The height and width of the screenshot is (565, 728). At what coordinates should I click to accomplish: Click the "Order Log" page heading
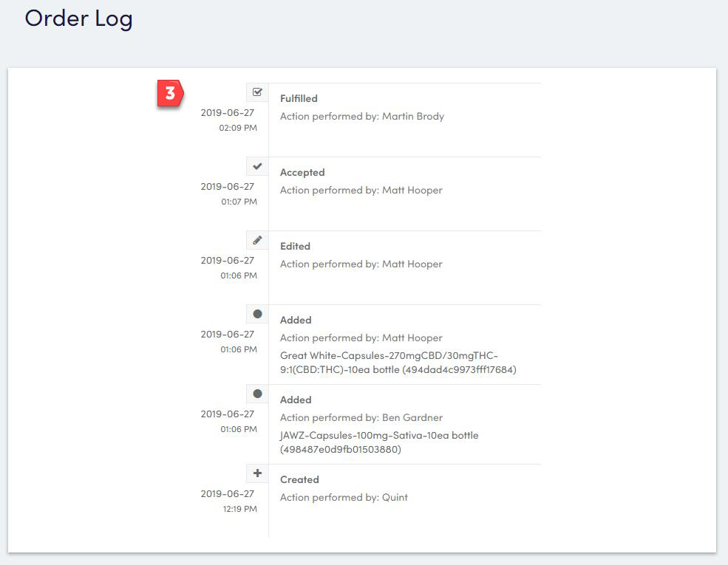coord(78,19)
